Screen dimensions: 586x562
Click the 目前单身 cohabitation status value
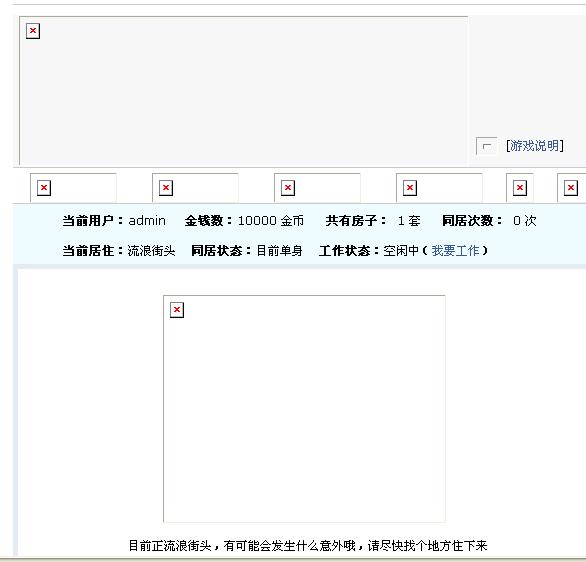(280, 250)
